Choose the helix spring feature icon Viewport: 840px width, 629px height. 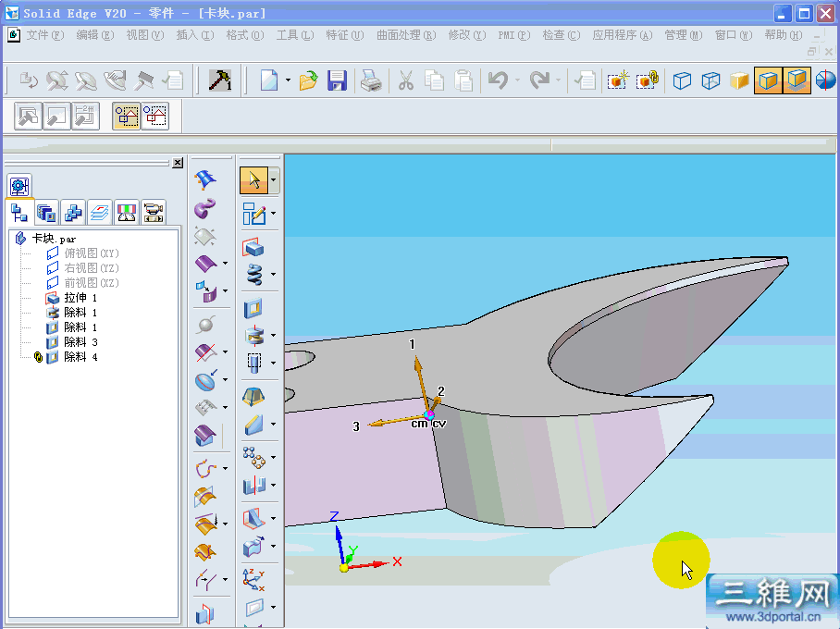point(254,275)
